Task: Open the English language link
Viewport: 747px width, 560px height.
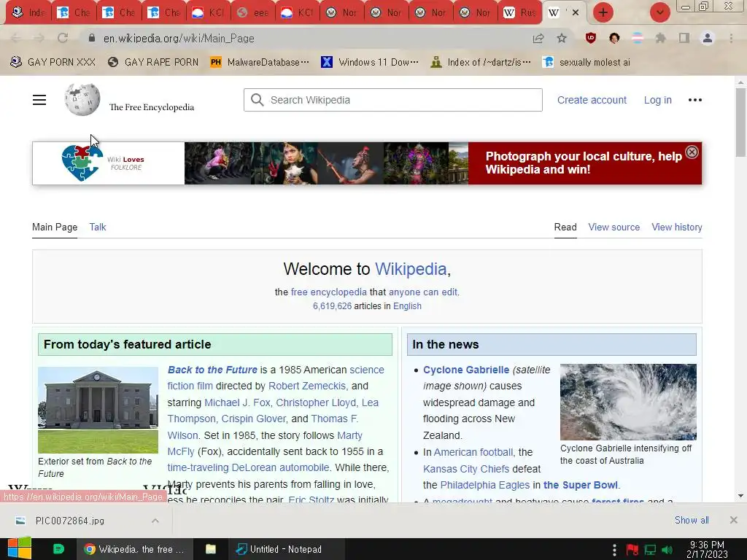Action: click(x=407, y=306)
